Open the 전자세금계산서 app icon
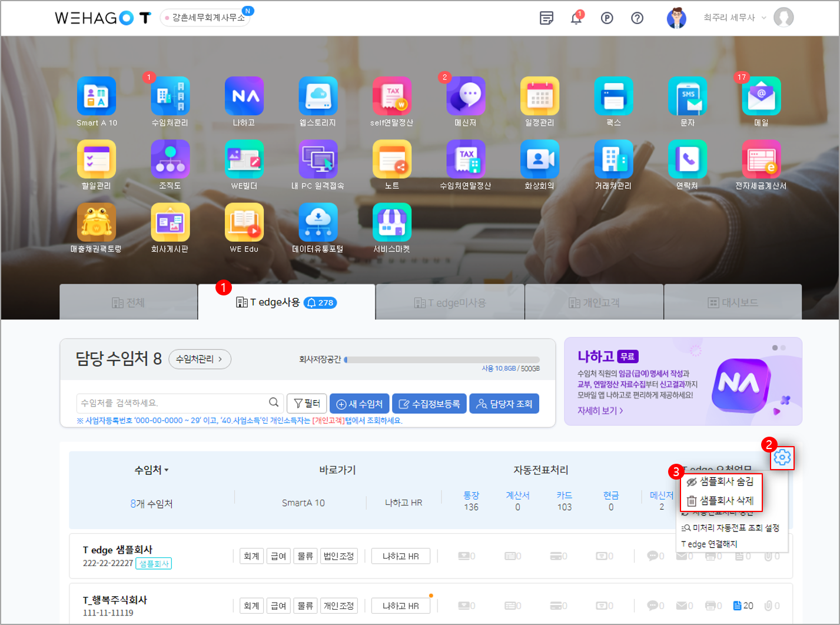840x625 pixels. pos(761,159)
